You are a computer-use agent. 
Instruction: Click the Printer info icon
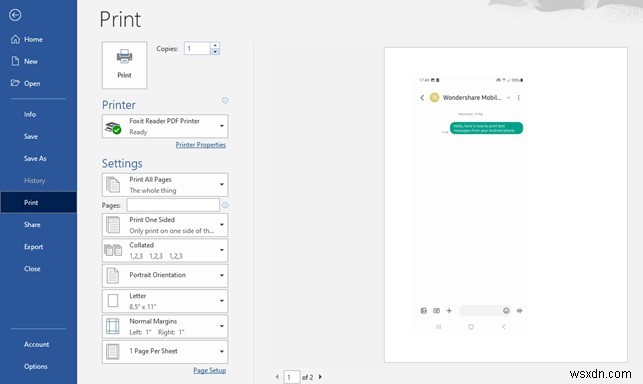[225, 101]
